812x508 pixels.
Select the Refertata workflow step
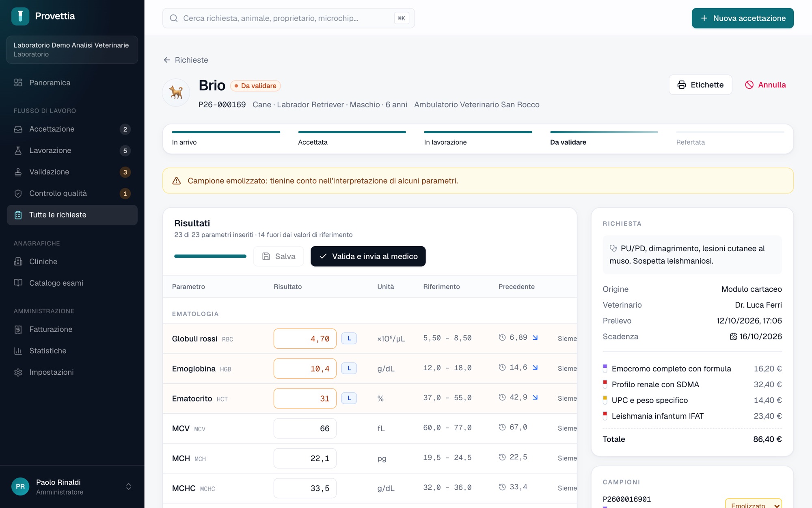(x=730, y=139)
